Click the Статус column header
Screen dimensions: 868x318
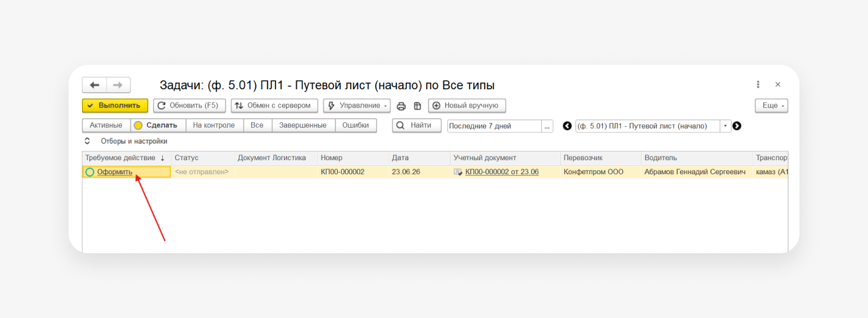click(x=203, y=158)
